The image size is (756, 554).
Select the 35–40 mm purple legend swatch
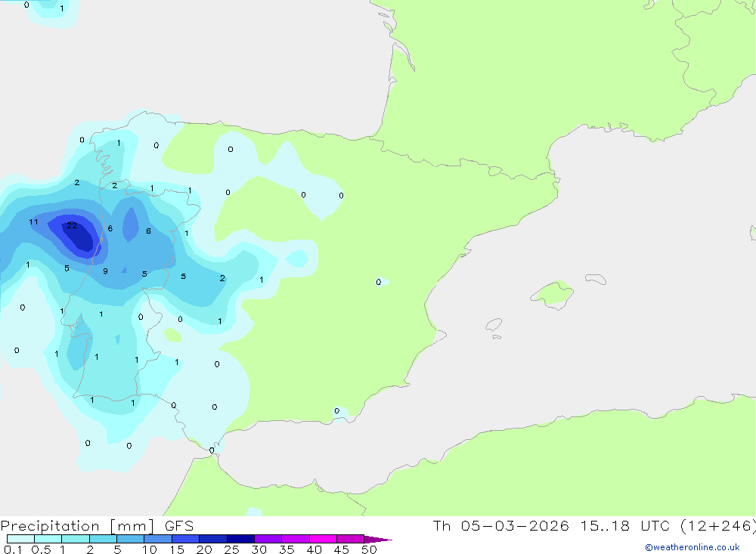(x=295, y=539)
